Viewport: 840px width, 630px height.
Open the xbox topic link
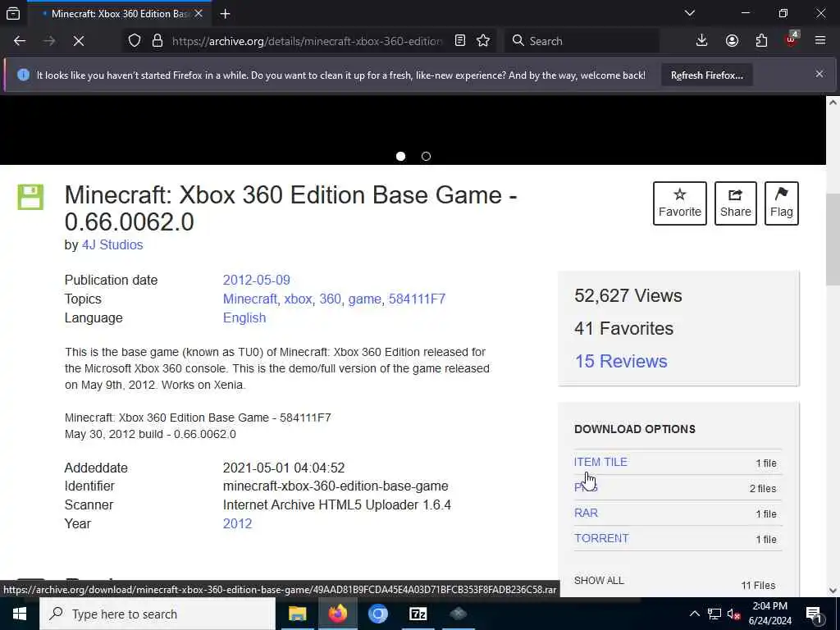coord(298,299)
